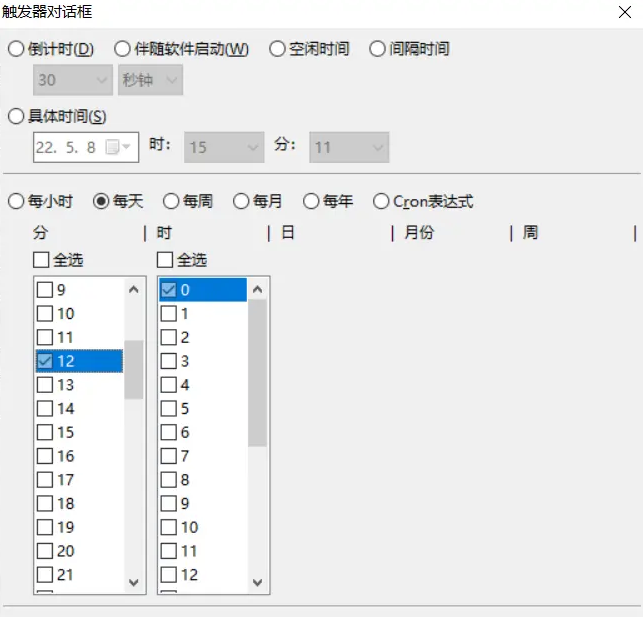643x617 pixels.
Task: Click the minutes list scrollbar thumb
Action: point(134,370)
